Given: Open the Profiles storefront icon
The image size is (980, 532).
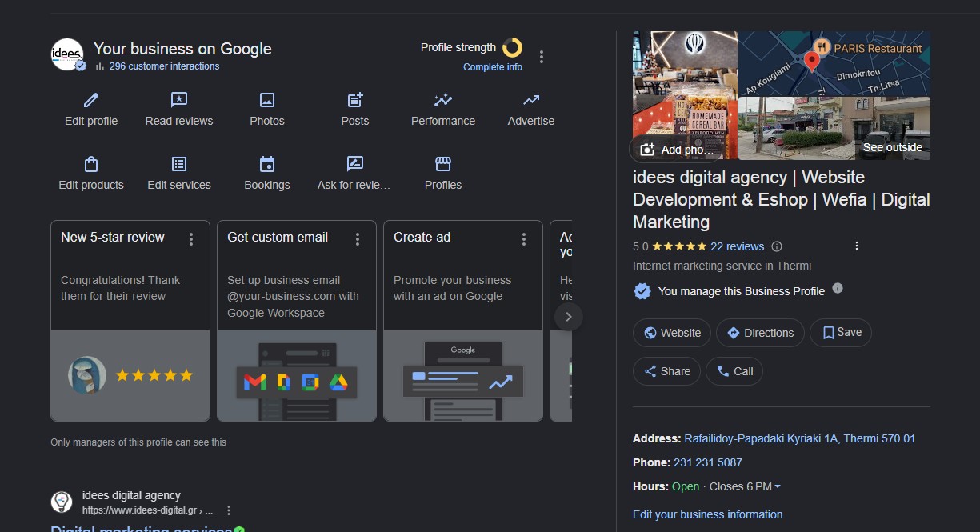Looking at the screenshot, I should tap(443, 164).
